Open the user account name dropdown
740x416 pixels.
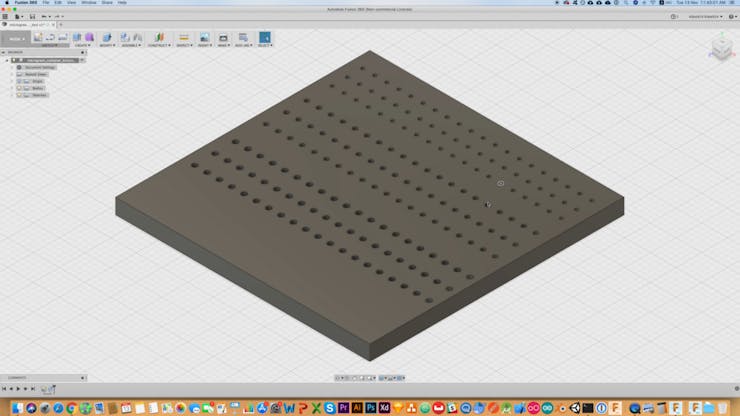point(705,17)
